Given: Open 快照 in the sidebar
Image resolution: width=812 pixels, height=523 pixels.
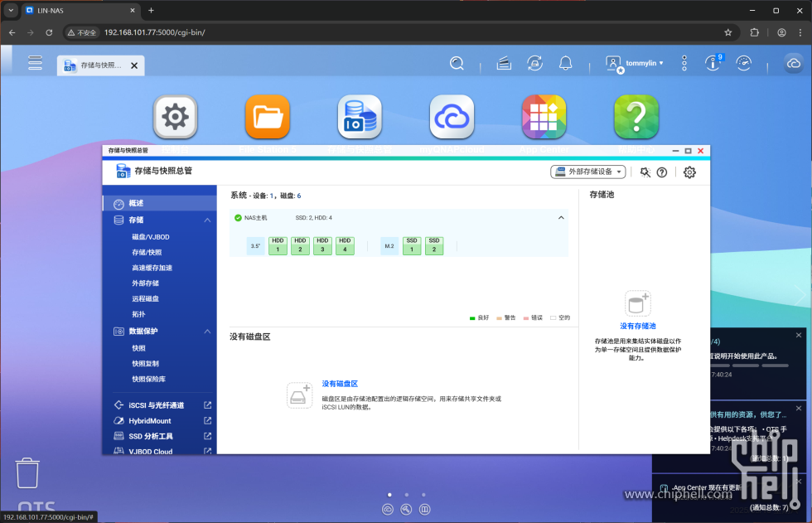Looking at the screenshot, I should (x=139, y=348).
